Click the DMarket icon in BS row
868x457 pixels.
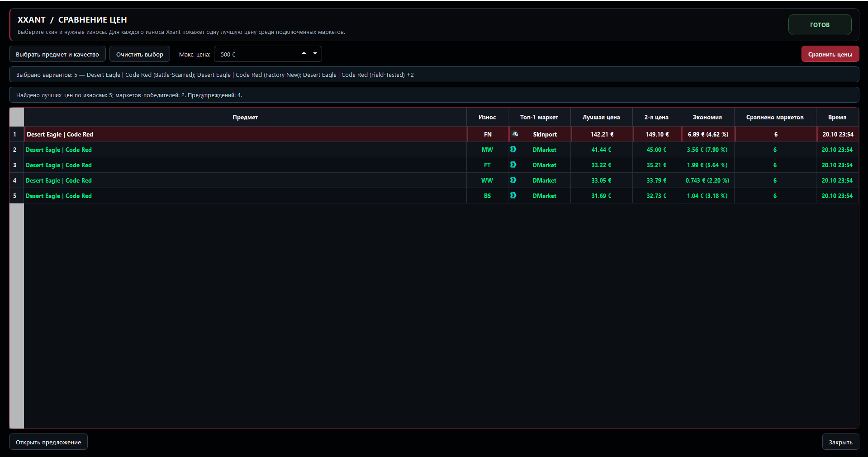[513, 196]
